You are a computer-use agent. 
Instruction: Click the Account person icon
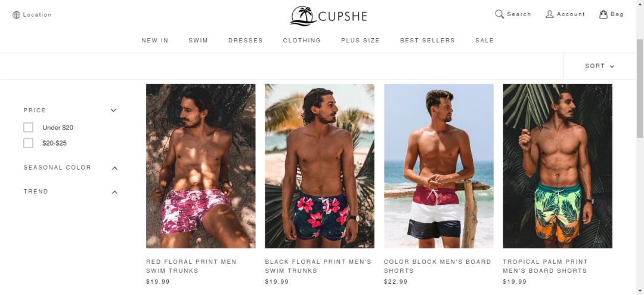(550, 14)
